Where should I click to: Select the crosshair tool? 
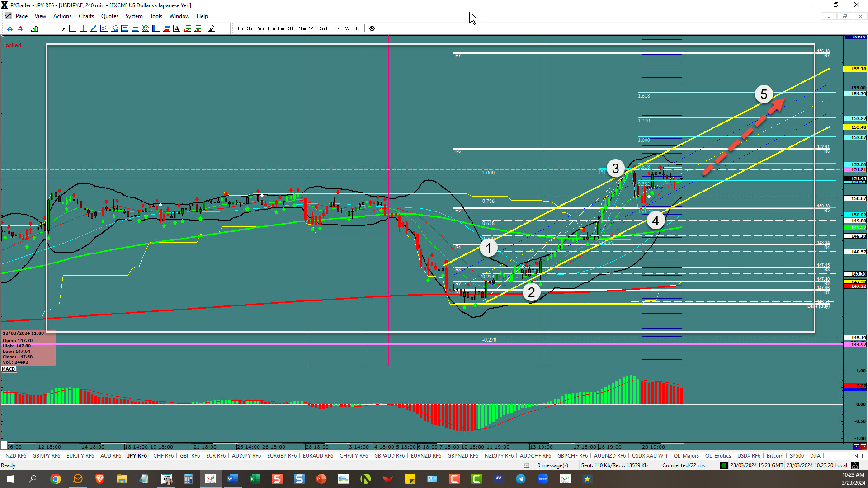pyautogui.click(x=48, y=28)
